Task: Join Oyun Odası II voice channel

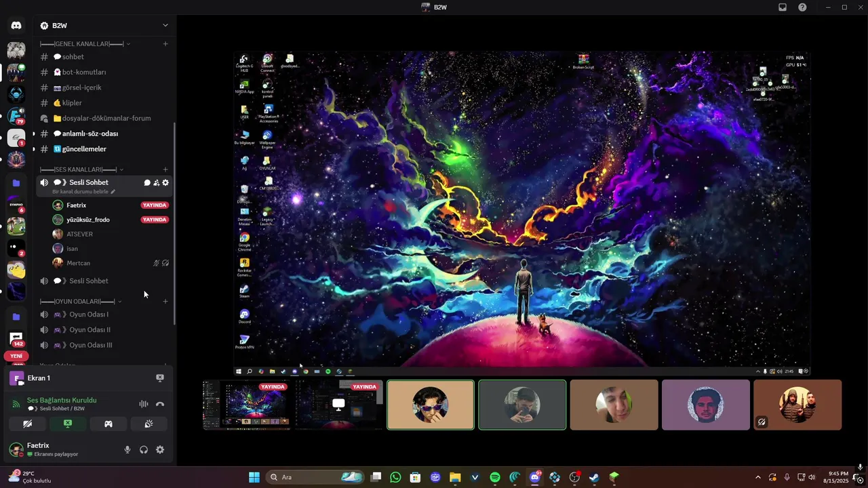Action: coord(104,329)
